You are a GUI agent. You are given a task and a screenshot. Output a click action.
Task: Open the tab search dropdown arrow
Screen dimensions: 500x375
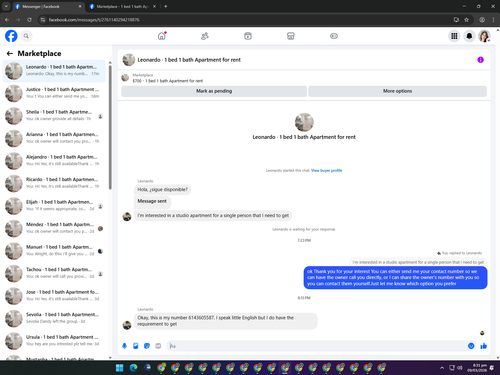[x=6, y=6]
